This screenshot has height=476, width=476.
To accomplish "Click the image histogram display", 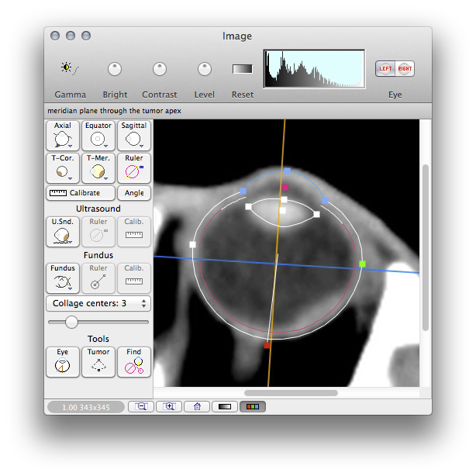I will 314,69.
